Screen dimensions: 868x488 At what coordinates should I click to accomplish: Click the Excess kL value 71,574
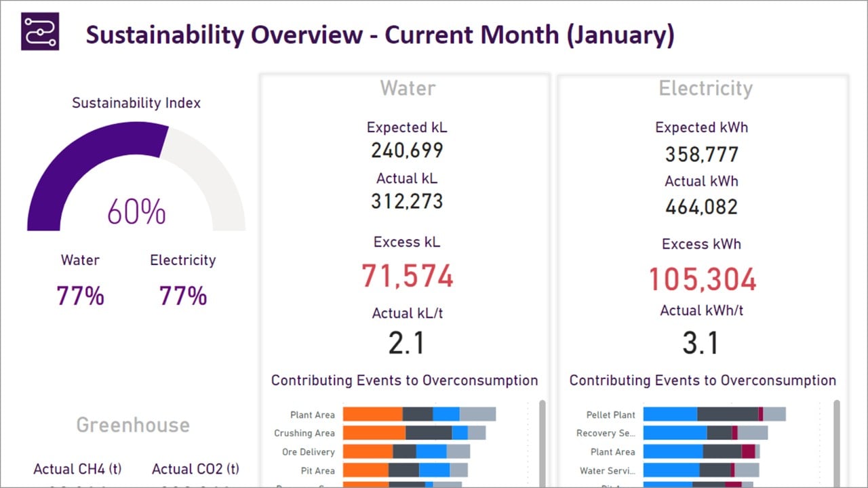pyautogui.click(x=406, y=277)
